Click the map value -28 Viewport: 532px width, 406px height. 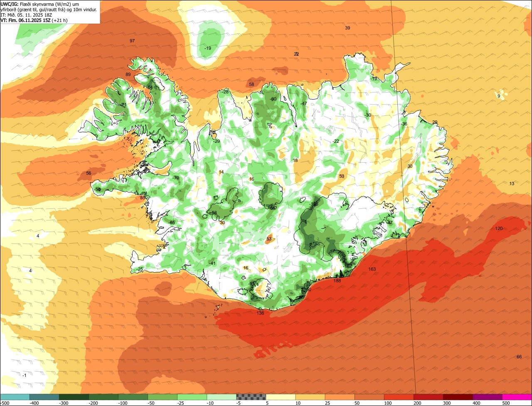[225, 92]
